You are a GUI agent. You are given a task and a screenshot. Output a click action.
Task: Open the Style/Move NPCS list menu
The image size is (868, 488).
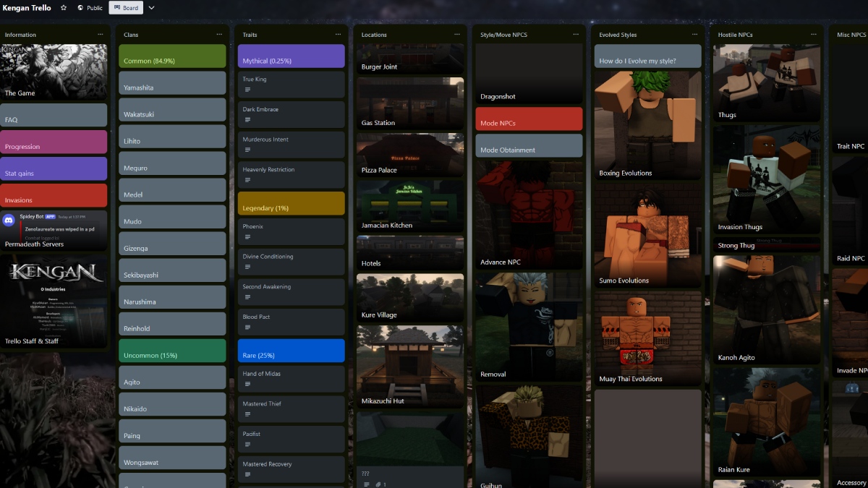(x=576, y=35)
